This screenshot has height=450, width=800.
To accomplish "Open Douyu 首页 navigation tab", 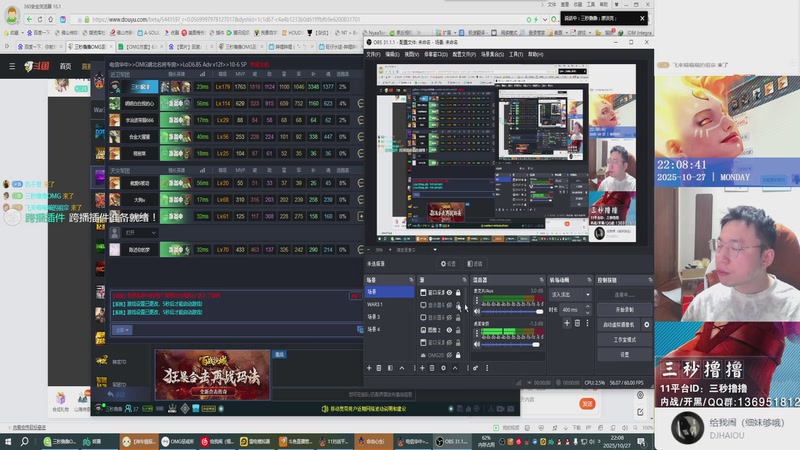I will coord(65,66).
